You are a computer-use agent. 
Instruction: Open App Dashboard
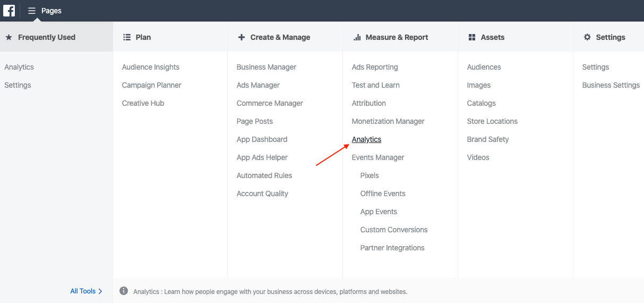point(262,139)
